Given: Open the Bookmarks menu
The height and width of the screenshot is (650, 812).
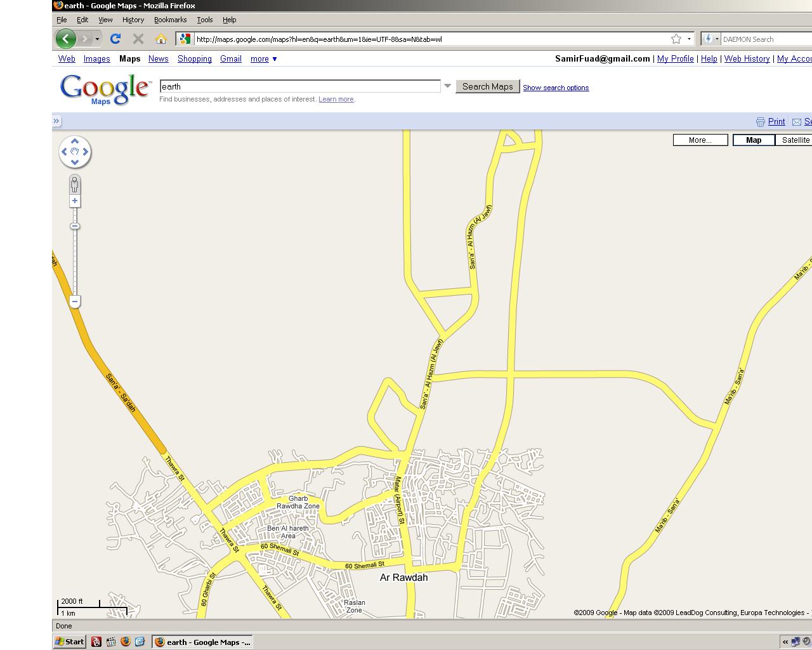Looking at the screenshot, I should click(x=170, y=20).
